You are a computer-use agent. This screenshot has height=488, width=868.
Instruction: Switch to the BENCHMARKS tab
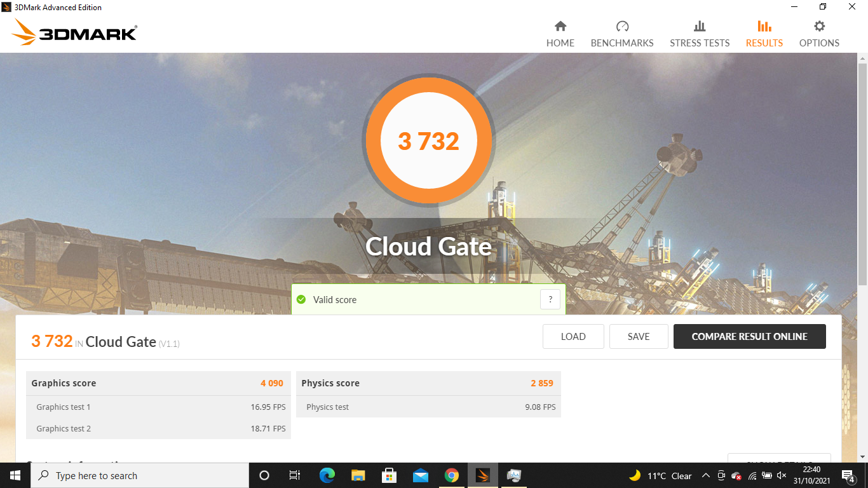click(622, 34)
